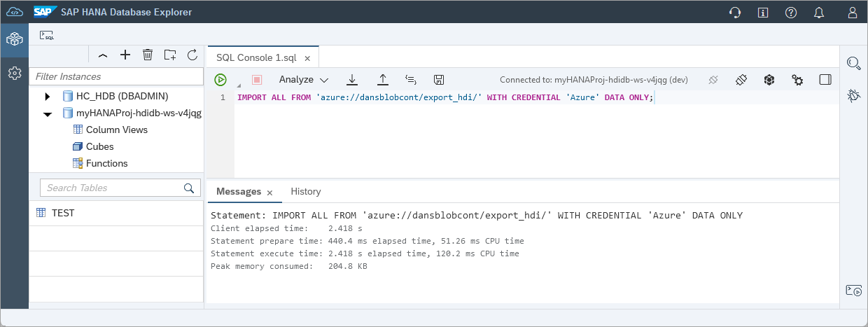Open the debugger bug icon
The image size is (868, 327).
click(853, 95)
